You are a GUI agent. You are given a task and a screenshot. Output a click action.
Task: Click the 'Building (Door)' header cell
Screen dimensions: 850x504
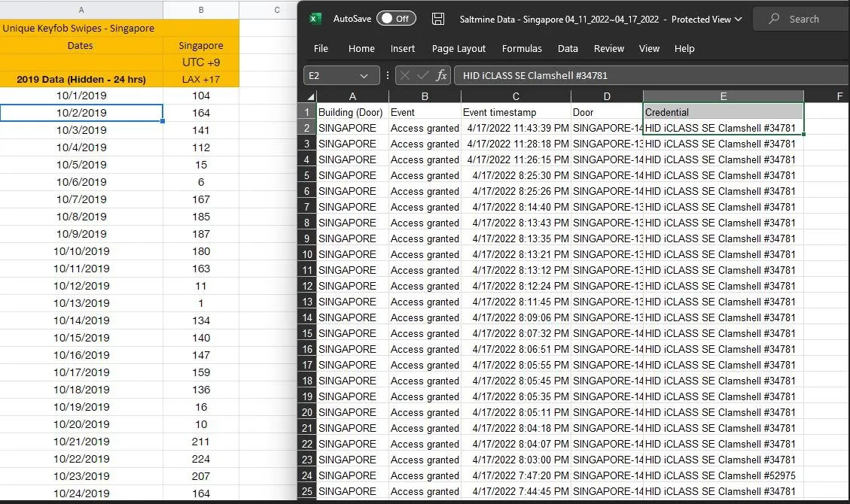point(352,112)
